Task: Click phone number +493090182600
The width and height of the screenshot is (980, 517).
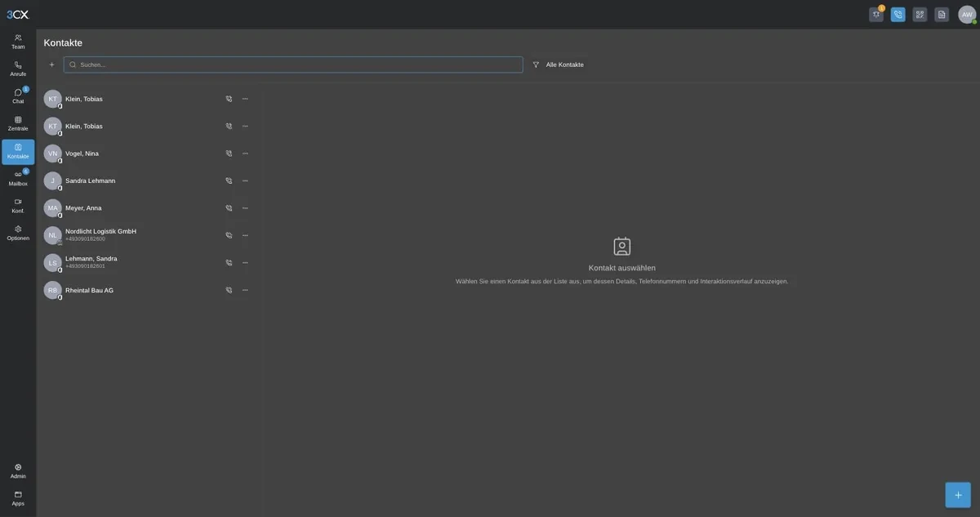Action: (85, 239)
